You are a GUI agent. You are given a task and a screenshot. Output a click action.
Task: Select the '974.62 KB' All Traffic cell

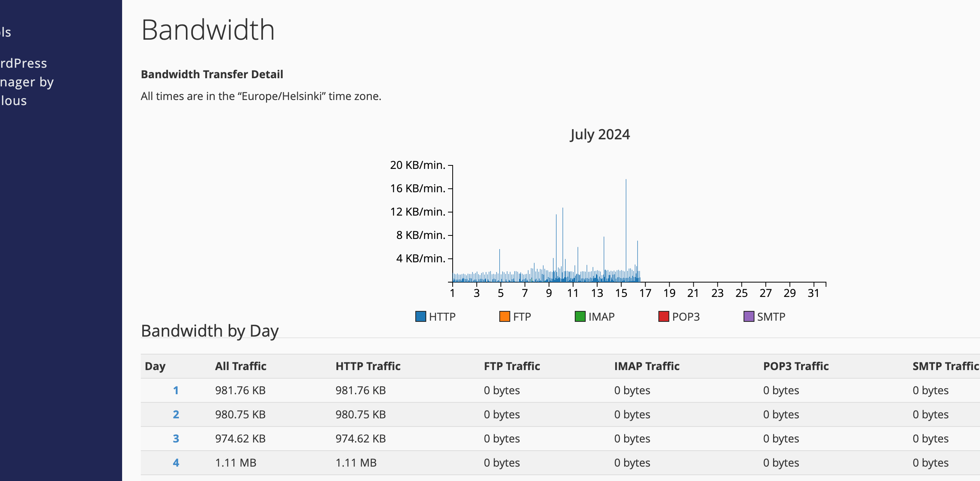[x=240, y=439]
